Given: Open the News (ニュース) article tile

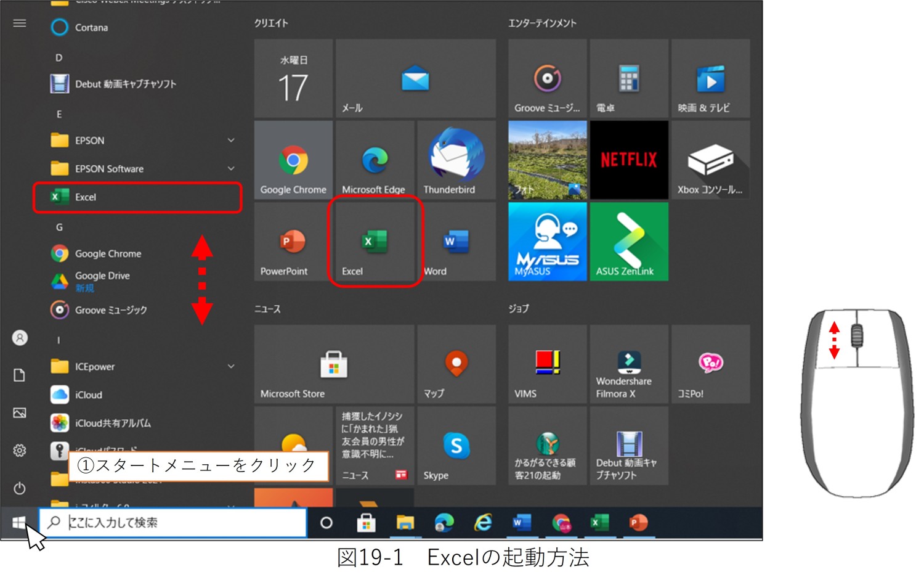Looking at the screenshot, I should coord(375,446).
